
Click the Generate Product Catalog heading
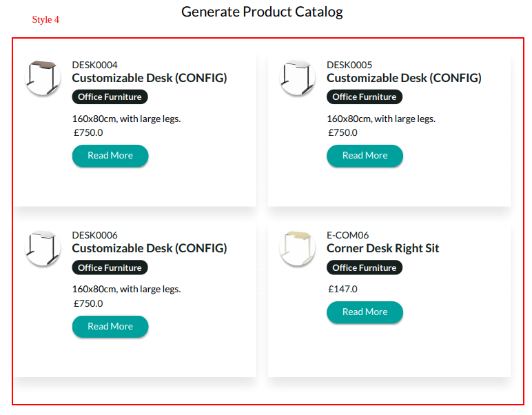point(262,12)
